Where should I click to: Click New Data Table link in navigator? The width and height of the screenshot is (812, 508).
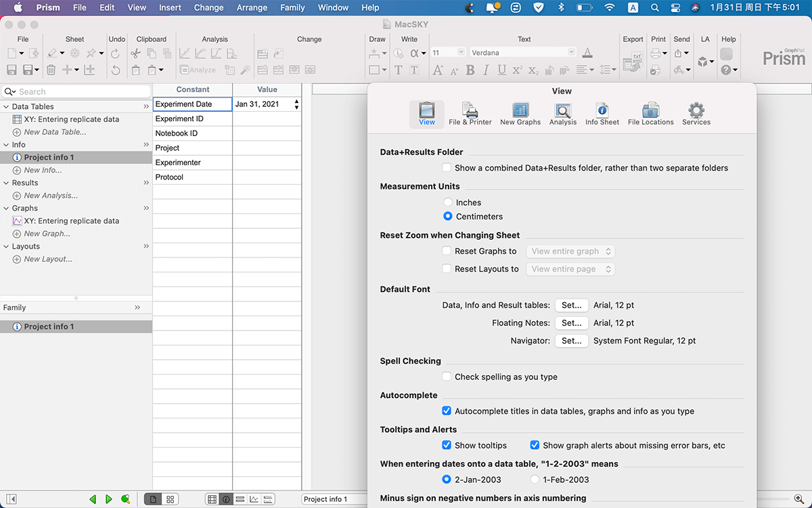(55, 132)
